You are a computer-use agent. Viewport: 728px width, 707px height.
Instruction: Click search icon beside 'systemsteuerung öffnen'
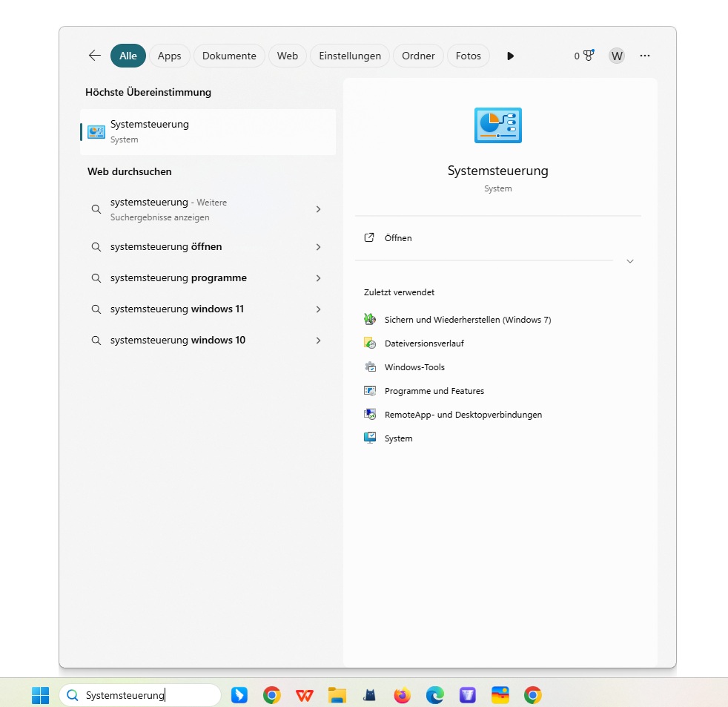click(x=96, y=247)
